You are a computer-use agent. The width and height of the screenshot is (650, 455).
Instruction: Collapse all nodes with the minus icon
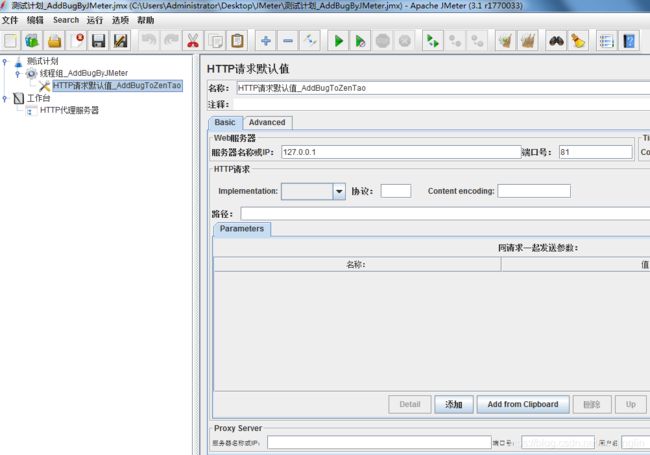(x=288, y=41)
